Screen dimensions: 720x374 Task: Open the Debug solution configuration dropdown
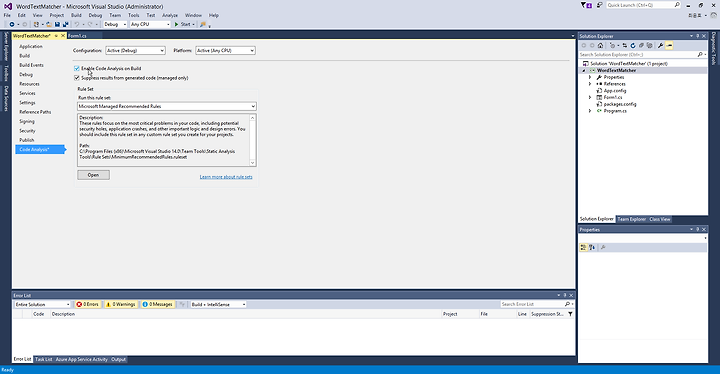[115, 24]
